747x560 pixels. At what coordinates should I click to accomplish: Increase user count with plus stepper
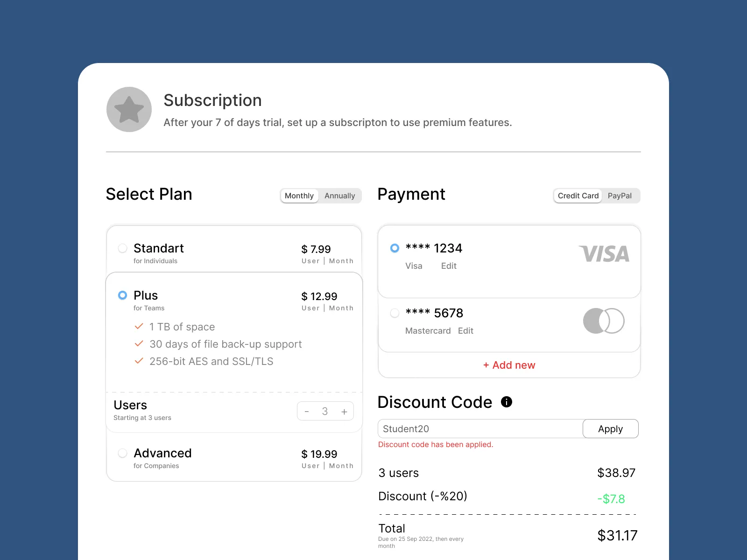coord(344,411)
